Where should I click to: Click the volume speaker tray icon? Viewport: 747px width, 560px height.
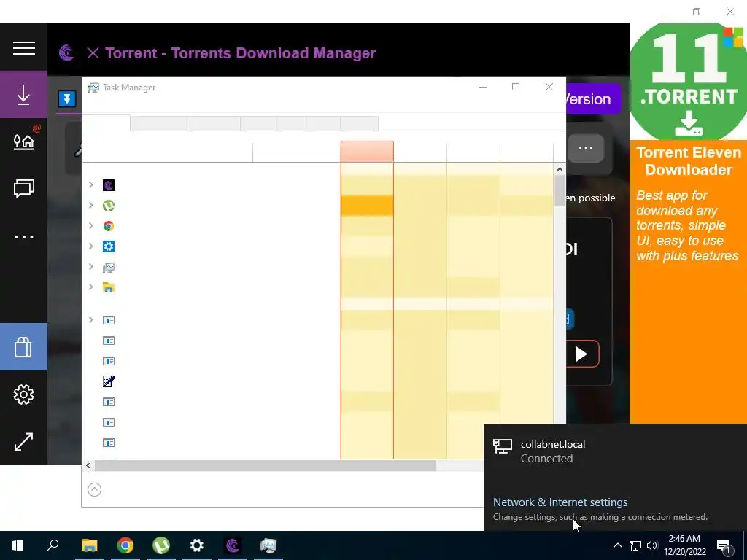point(652,545)
